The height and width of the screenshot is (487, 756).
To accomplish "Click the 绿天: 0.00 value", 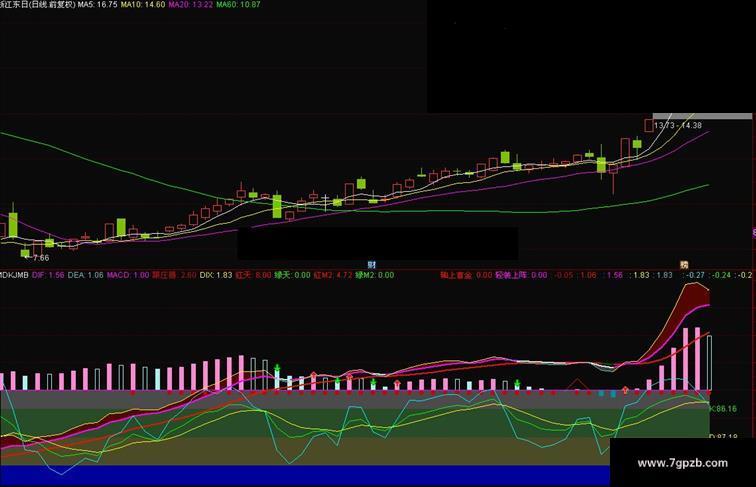I will point(293,275).
